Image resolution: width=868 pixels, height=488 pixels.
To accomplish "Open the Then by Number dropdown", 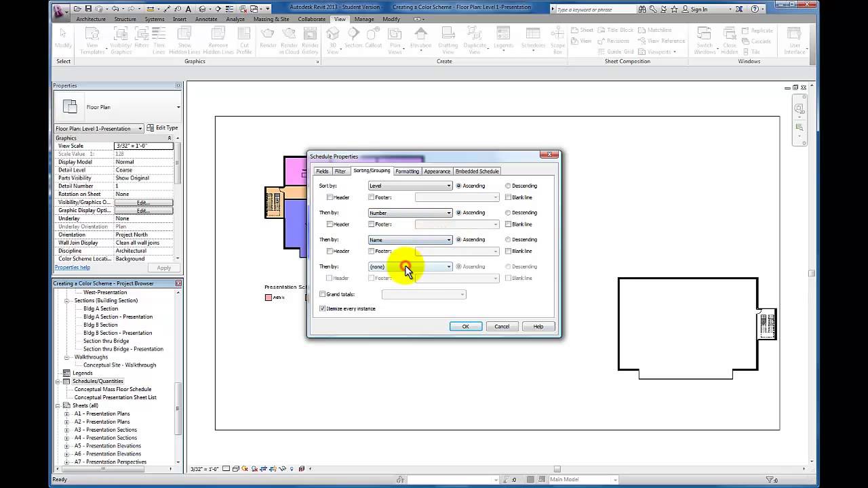I will (x=410, y=213).
